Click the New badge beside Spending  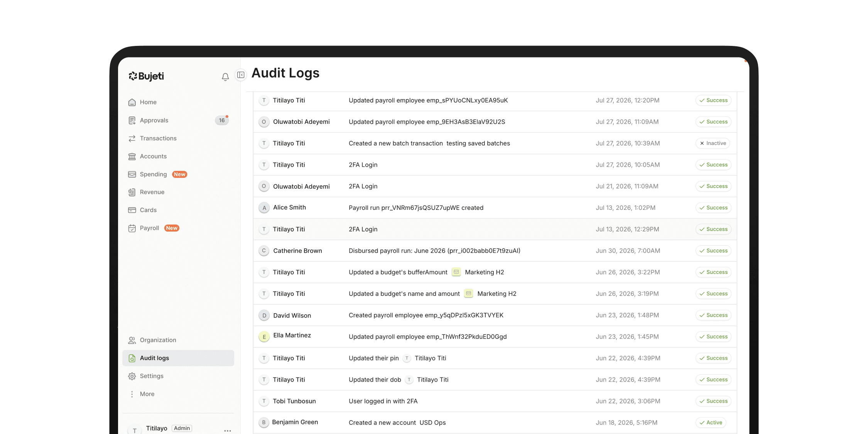(179, 174)
